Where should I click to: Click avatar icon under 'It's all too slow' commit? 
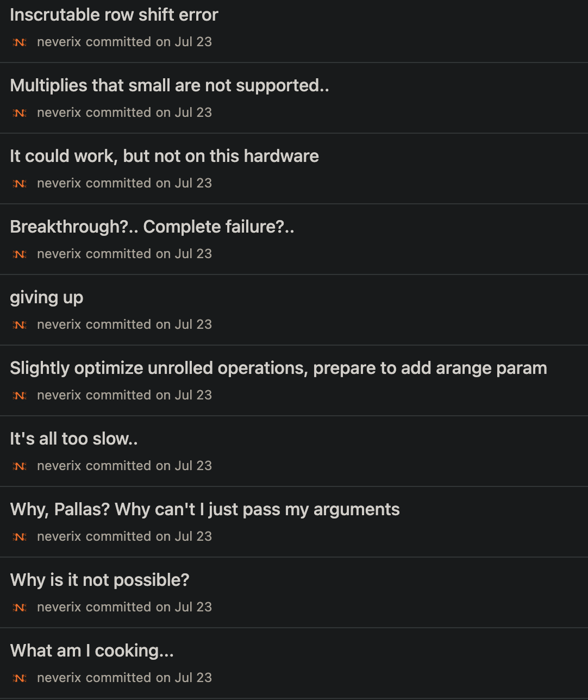click(20, 466)
